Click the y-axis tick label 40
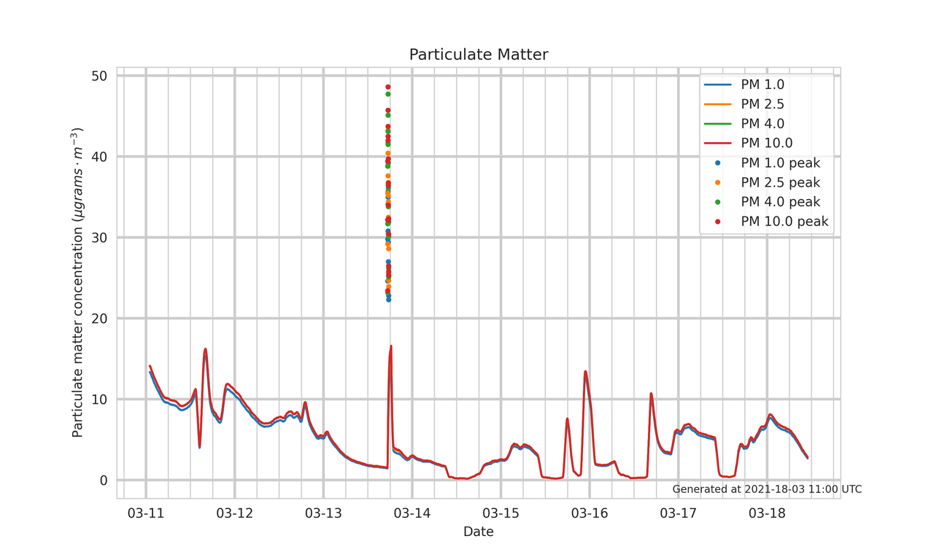This screenshot has height=560, width=934. point(99,157)
